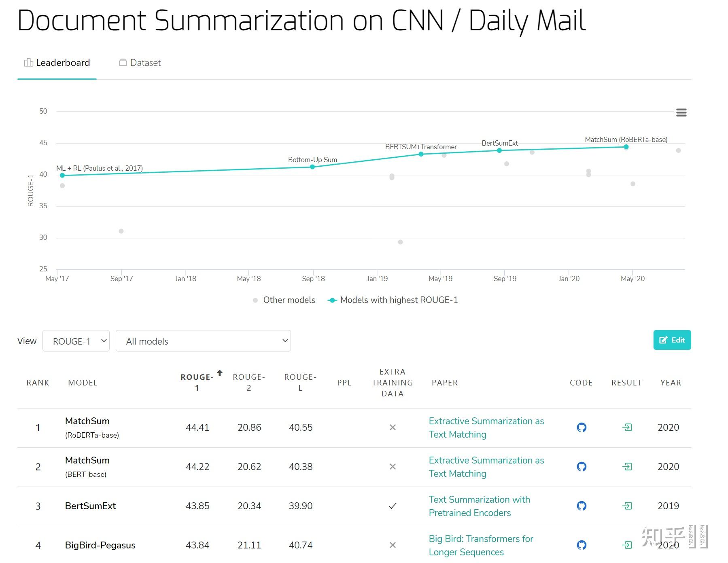Open 'Extractive Summarization as Text Matching' for RoBERTa-base row
The image size is (728, 563).
[486, 428]
